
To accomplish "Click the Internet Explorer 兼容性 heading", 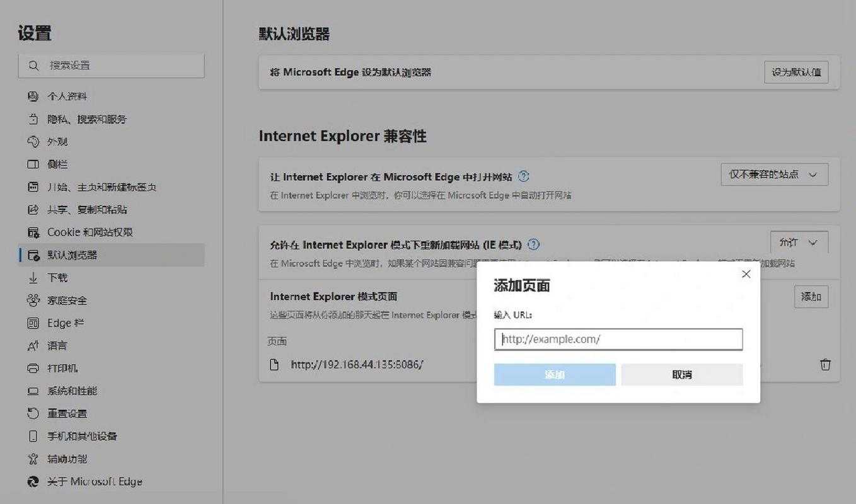I will [x=343, y=136].
